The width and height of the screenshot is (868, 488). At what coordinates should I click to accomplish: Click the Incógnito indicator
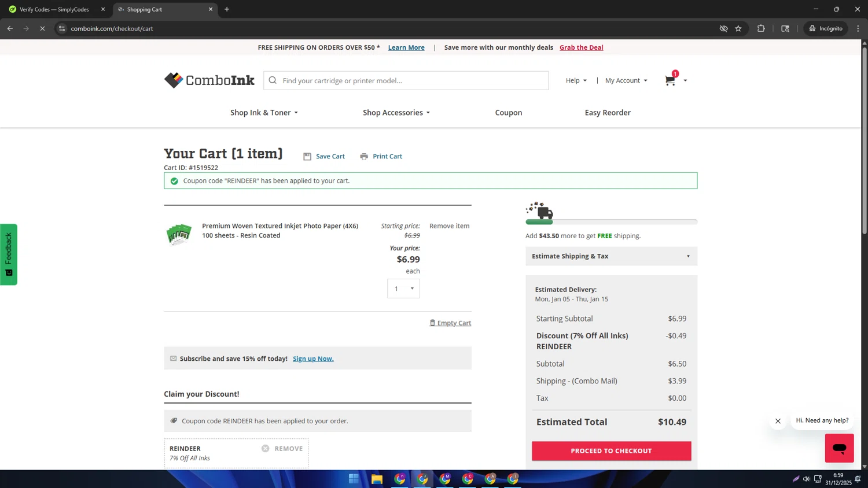[x=826, y=28]
